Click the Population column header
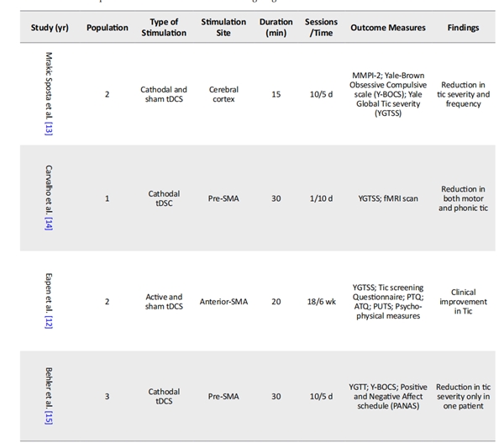 108,28
